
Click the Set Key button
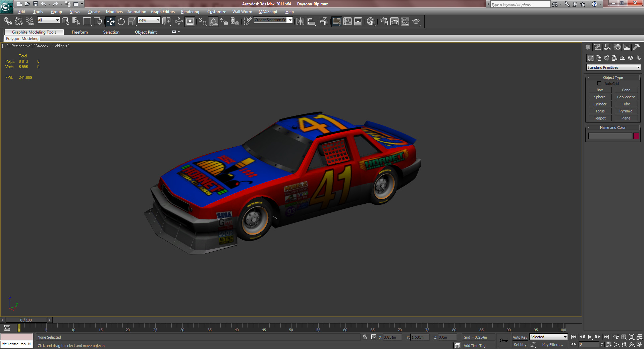click(x=520, y=345)
